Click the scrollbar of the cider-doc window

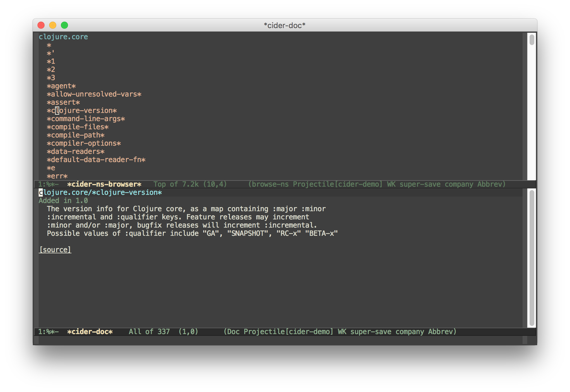click(x=532, y=257)
